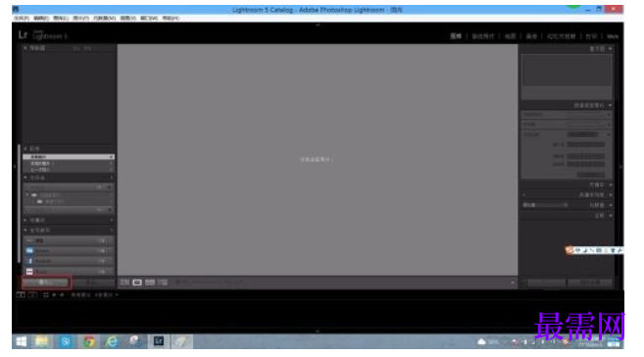Collapse the Navigator panel header
644x357 pixels.
click(25, 48)
